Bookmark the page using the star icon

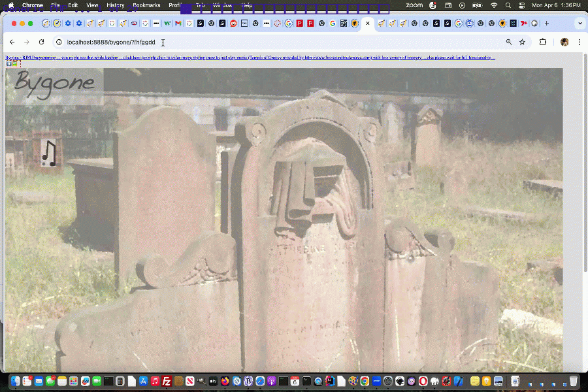(x=523, y=41)
